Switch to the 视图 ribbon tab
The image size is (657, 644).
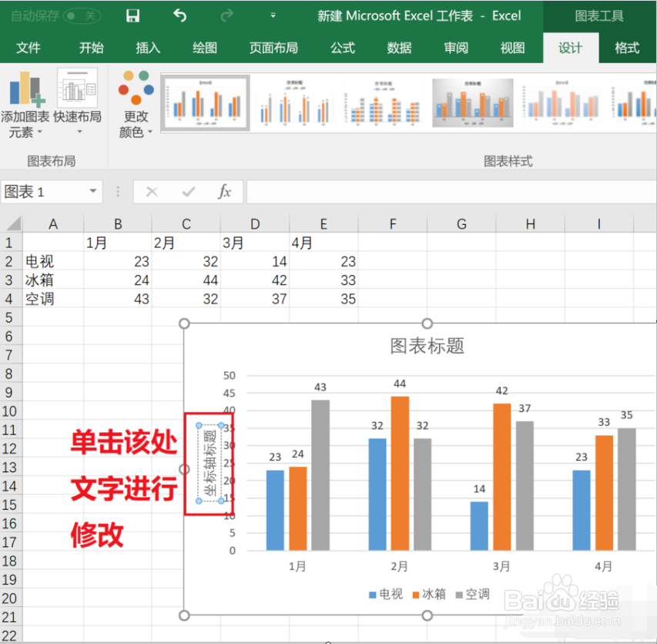512,48
